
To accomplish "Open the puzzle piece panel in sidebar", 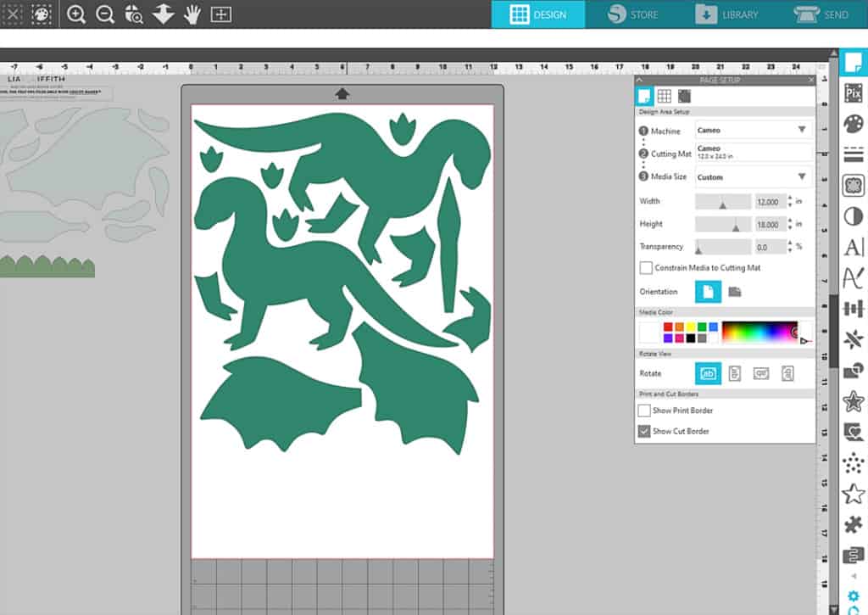I will [x=854, y=524].
